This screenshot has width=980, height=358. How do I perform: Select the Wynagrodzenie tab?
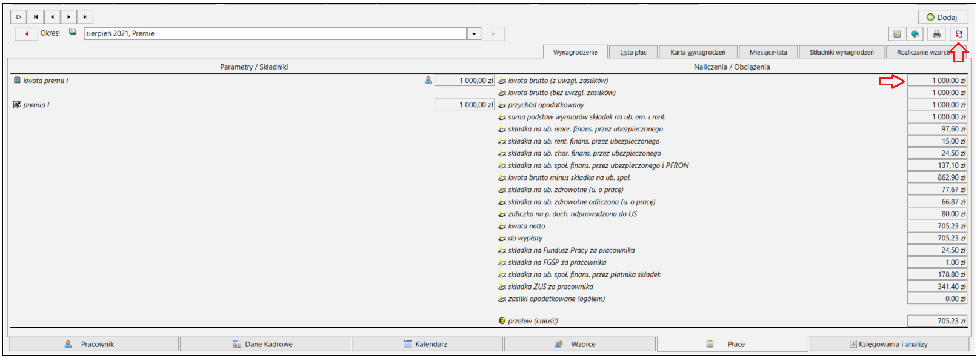pyautogui.click(x=575, y=52)
